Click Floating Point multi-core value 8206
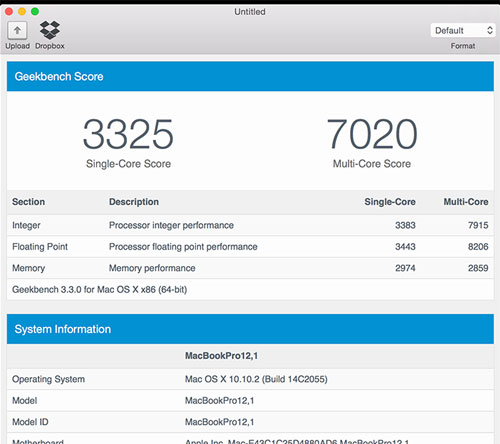500x444 pixels. [x=478, y=247]
